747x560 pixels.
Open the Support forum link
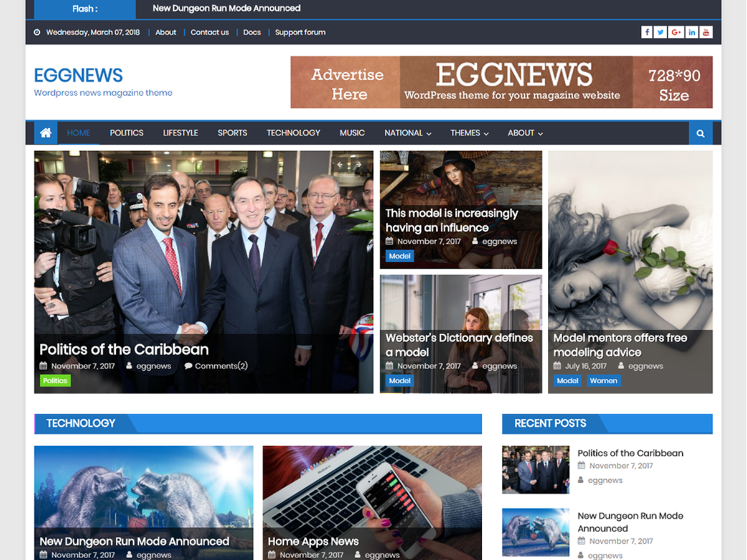click(x=300, y=32)
